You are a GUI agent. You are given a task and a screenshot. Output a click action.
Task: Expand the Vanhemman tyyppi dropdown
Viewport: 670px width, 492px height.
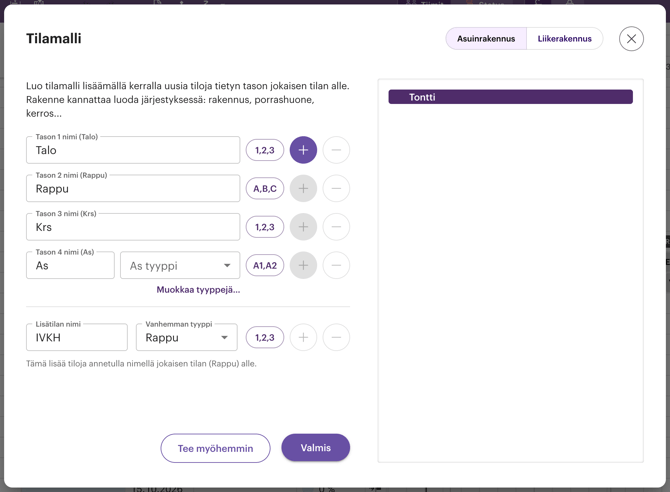point(187,338)
